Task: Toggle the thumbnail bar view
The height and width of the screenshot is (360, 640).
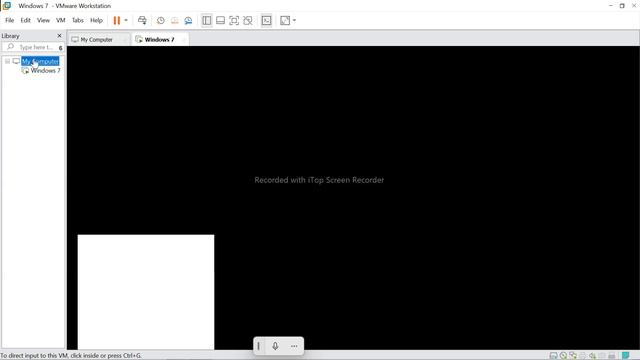Action: point(220,20)
